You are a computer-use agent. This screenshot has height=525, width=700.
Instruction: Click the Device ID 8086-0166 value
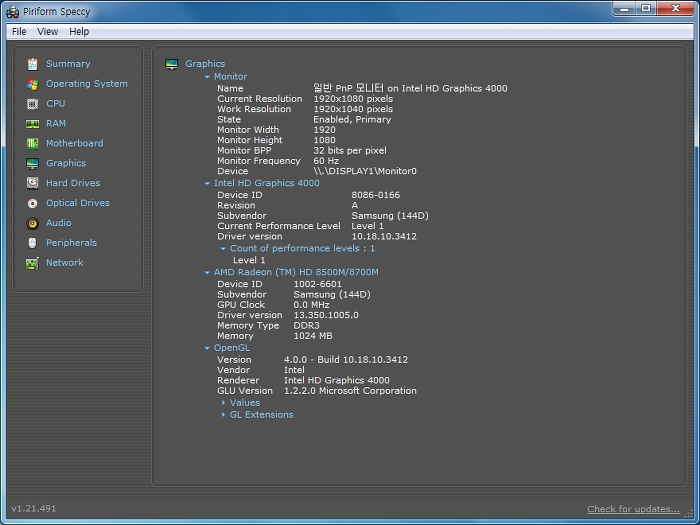click(375, 195)
